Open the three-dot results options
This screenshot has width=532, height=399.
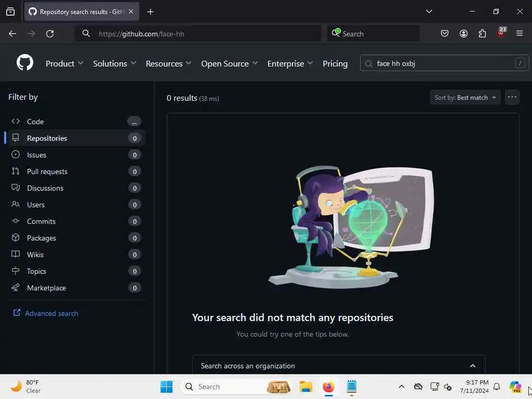click(x=512, y=97)
